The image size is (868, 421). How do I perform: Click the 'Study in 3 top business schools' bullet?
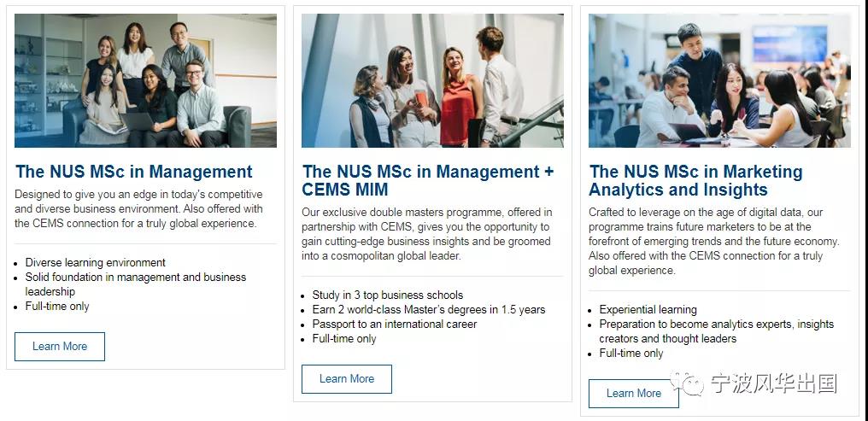click(x=388, y=295)
